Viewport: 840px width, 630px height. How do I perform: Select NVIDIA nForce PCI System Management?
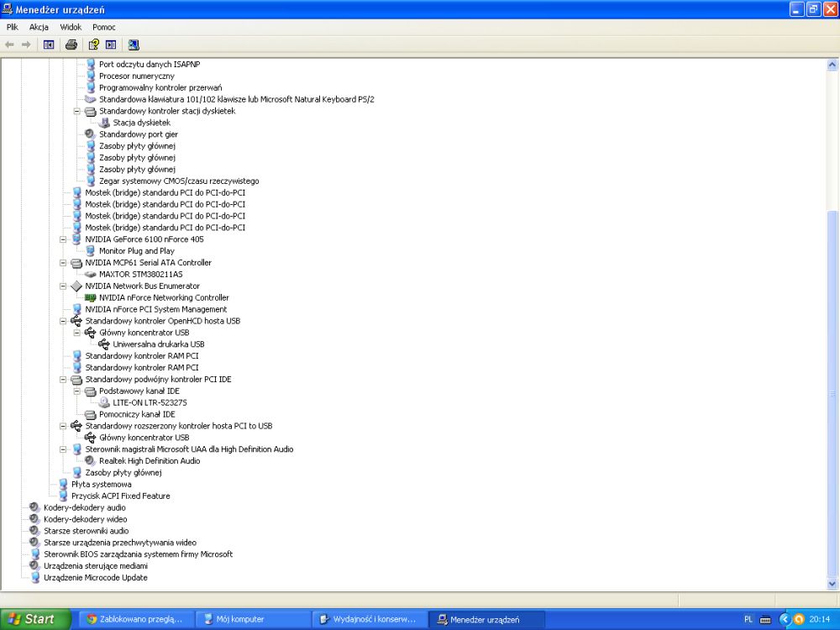(x=156, y=310)
